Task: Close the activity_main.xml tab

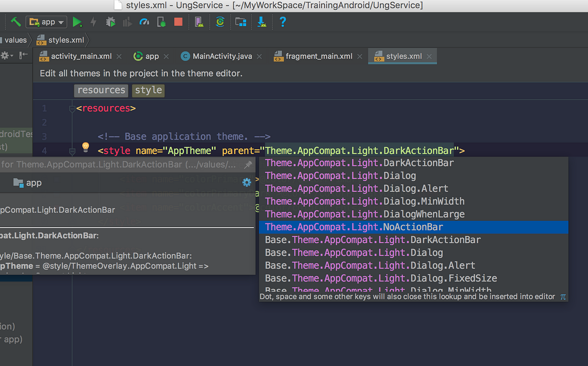Action: click(x=119, y=57)
